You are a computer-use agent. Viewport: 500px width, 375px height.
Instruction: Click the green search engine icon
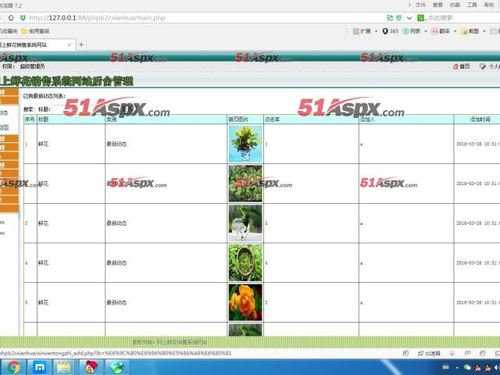[x=421, y=18]
